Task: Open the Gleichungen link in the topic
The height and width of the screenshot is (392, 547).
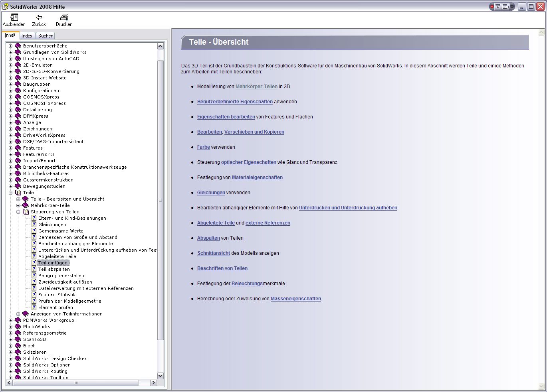Action: coord(211,193)
